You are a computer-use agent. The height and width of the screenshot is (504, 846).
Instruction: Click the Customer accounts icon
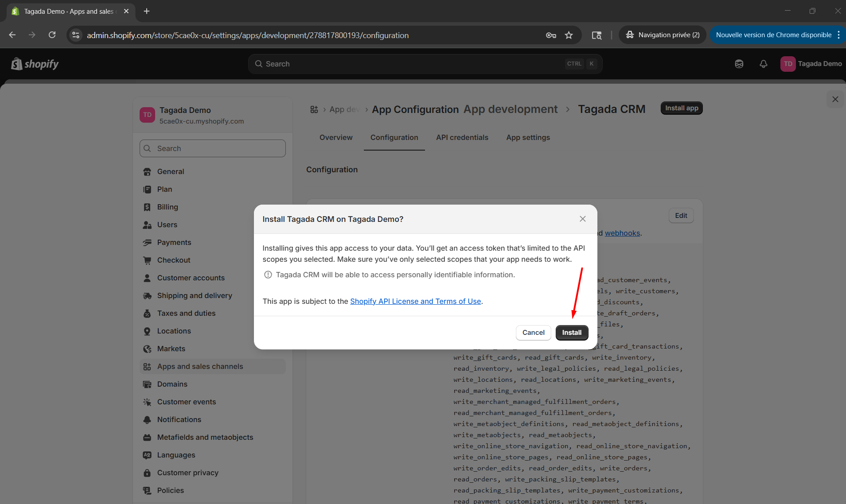pyautogui.click(x=147, y=278)
